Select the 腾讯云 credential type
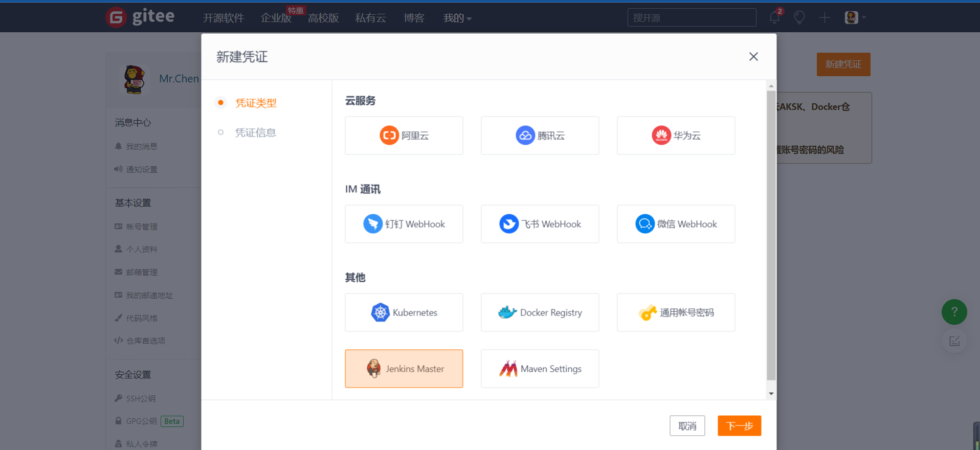 click(540, 136)
